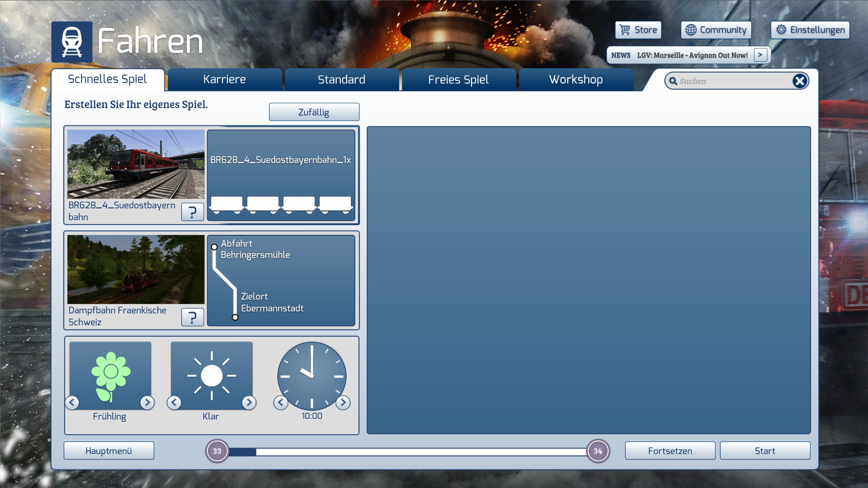
Task: Click the sun weather icon
Action: point(212,375)
